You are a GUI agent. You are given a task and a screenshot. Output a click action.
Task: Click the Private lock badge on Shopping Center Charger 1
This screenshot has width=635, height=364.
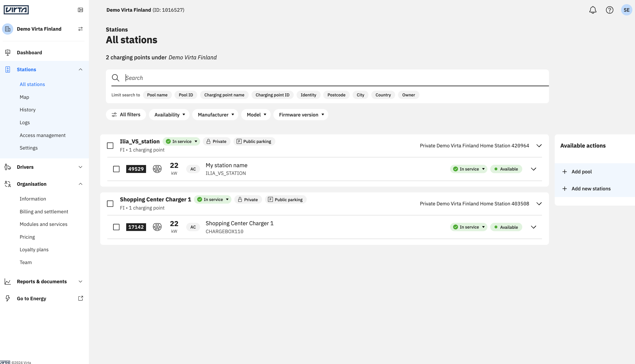click(248, 199)
